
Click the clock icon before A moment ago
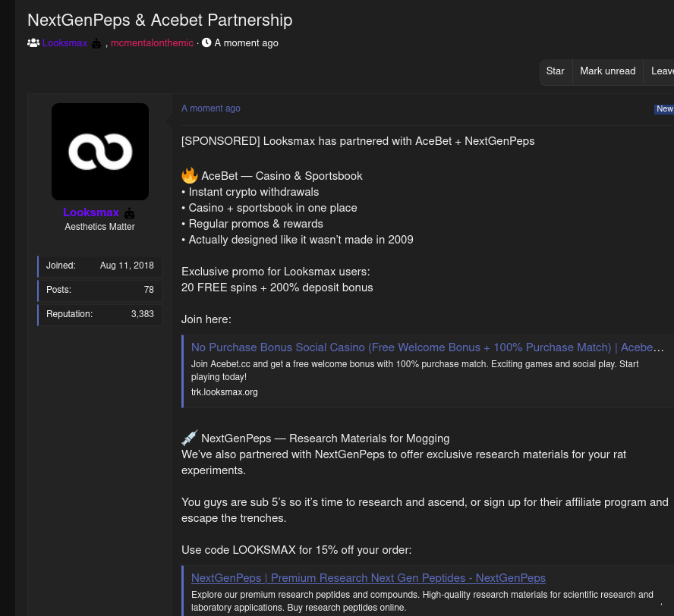coord(206,42)
